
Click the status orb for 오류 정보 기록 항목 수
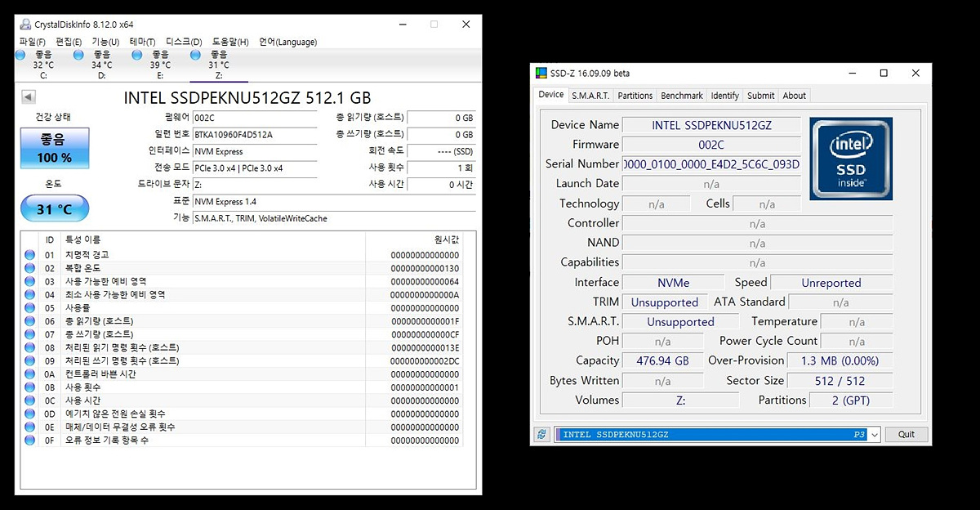(x=30, y=441)
